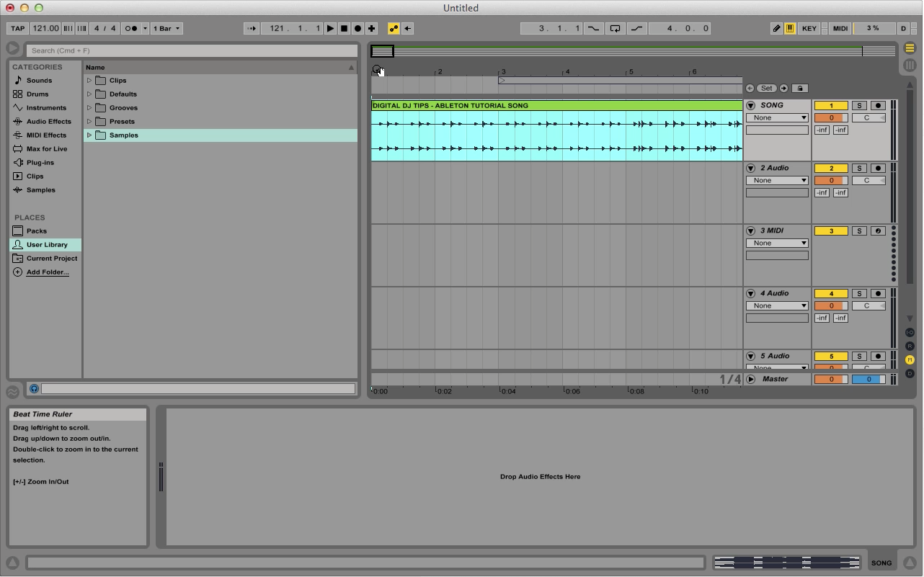Viewport: 924px width, 577px height.
Task: Click Add Folder link in Places
Action: 48,272
